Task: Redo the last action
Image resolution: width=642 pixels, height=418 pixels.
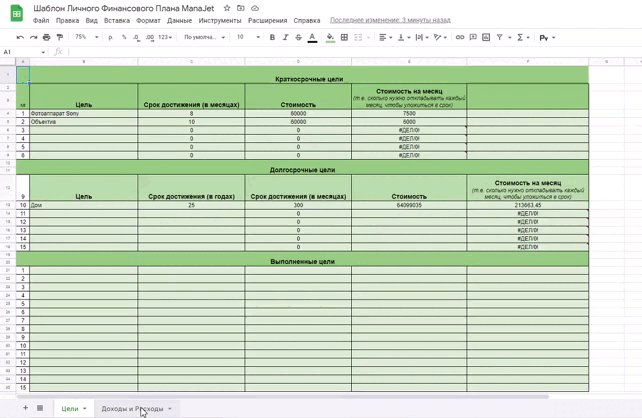Action: coord(33,37)
